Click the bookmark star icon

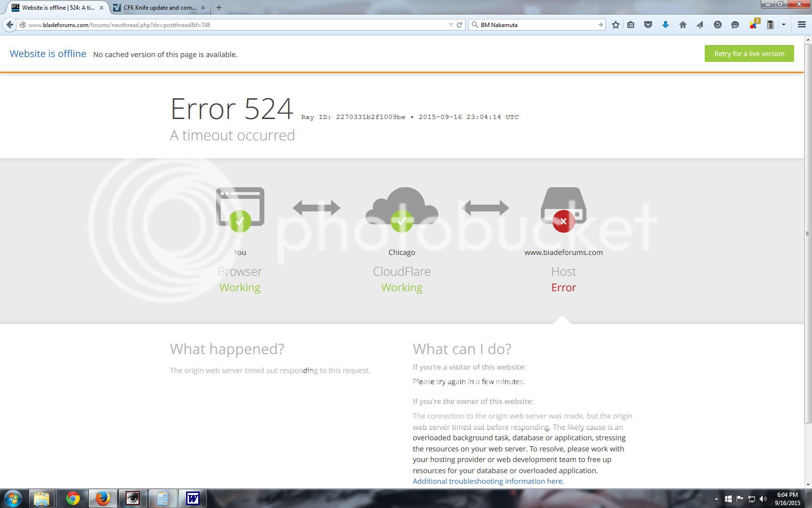tap(615, 25)
